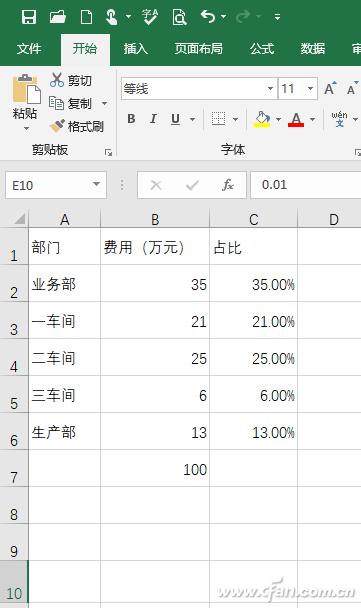Click the Name Box showing E10
The image size is (361, 608).
click(56, 185)
